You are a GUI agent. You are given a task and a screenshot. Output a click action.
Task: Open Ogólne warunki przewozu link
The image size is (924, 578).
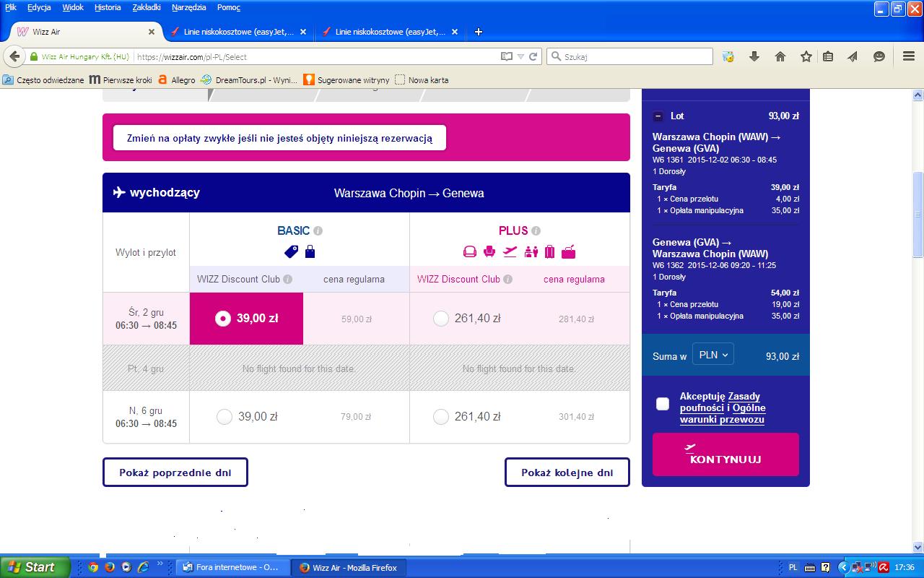click(x=722, y=414)
